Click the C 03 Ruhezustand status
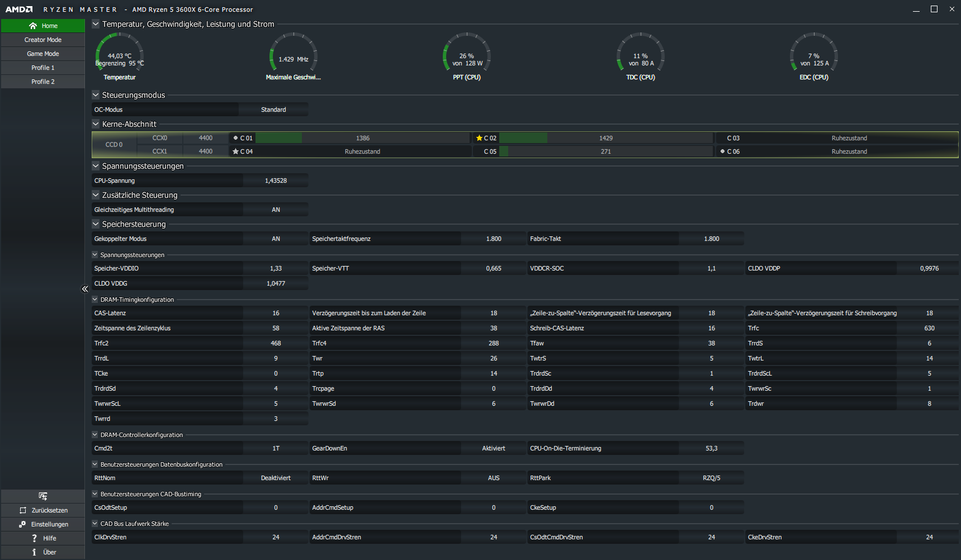 pos(849,138)
